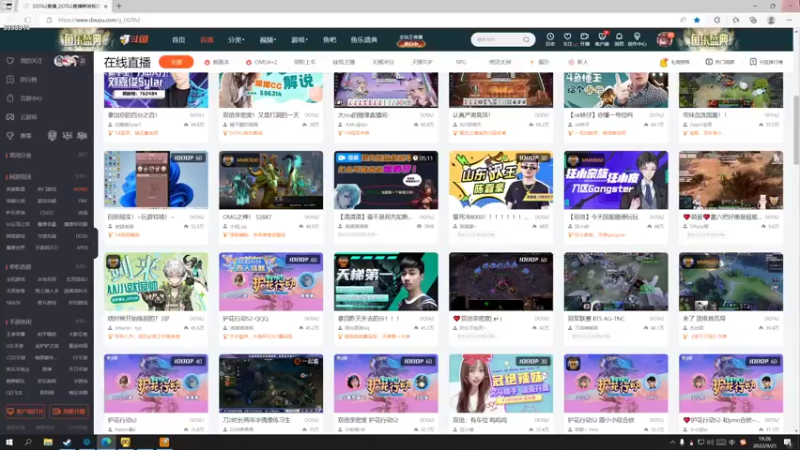800x450 pixels.
Task: Open CS:GO link in sidebar
Action: (x=46, y=213)
